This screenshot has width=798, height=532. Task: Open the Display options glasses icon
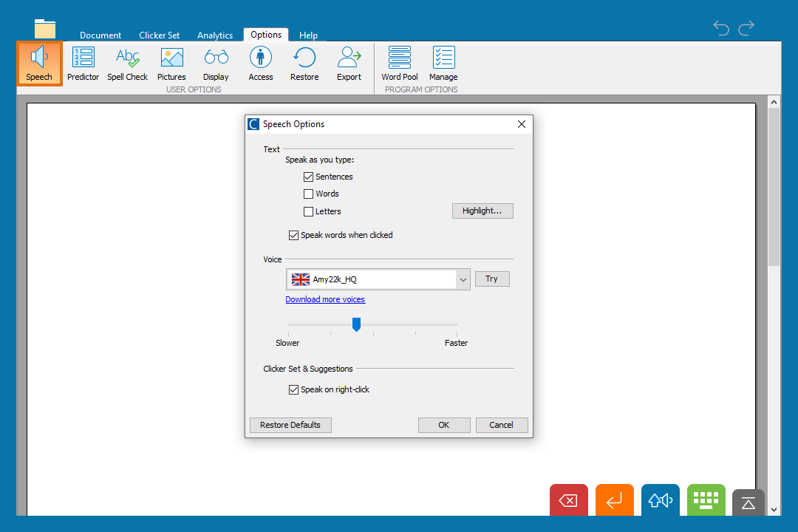point(216,64)
